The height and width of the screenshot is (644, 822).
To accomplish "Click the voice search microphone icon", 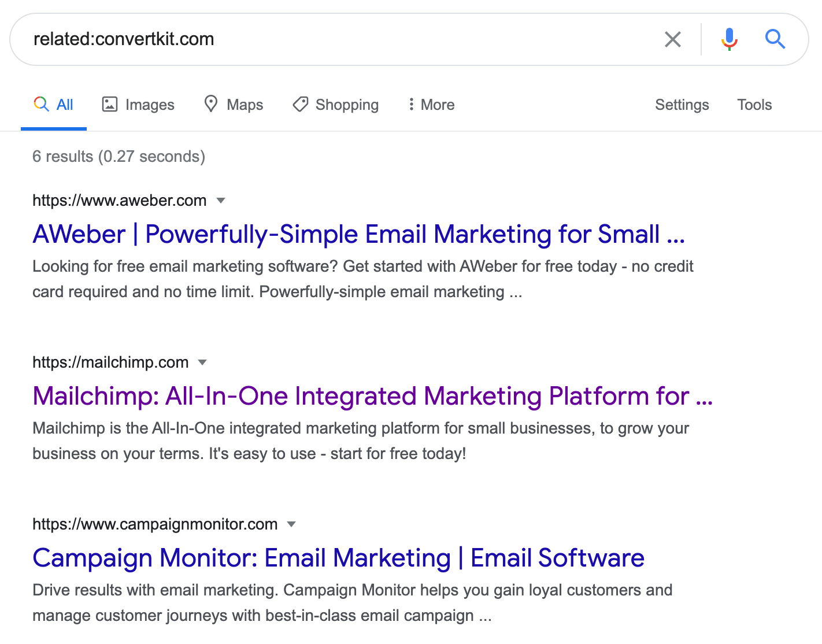I will coord(730,39).
